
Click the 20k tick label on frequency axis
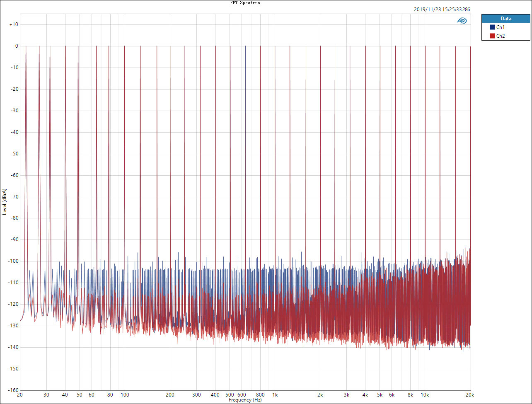tap(470, 395)
